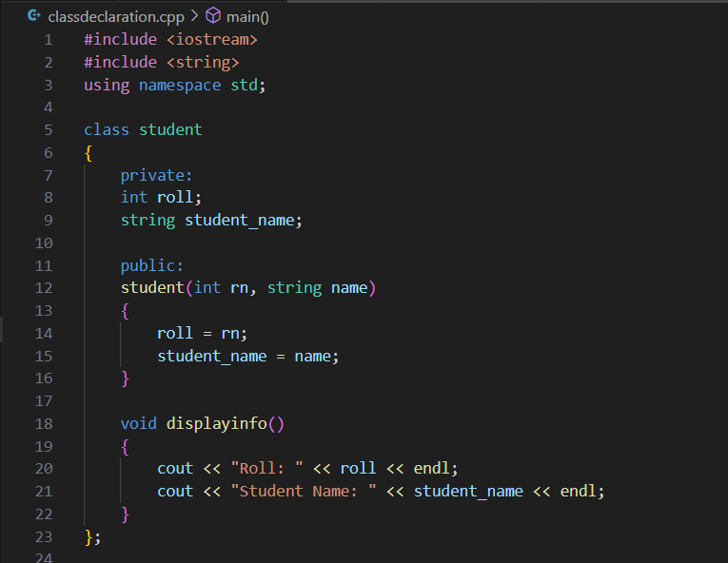Viewport: 728px width, 563px height.
Task: Click the pink closing brace on line 16
Action: [x=125, y=379]
